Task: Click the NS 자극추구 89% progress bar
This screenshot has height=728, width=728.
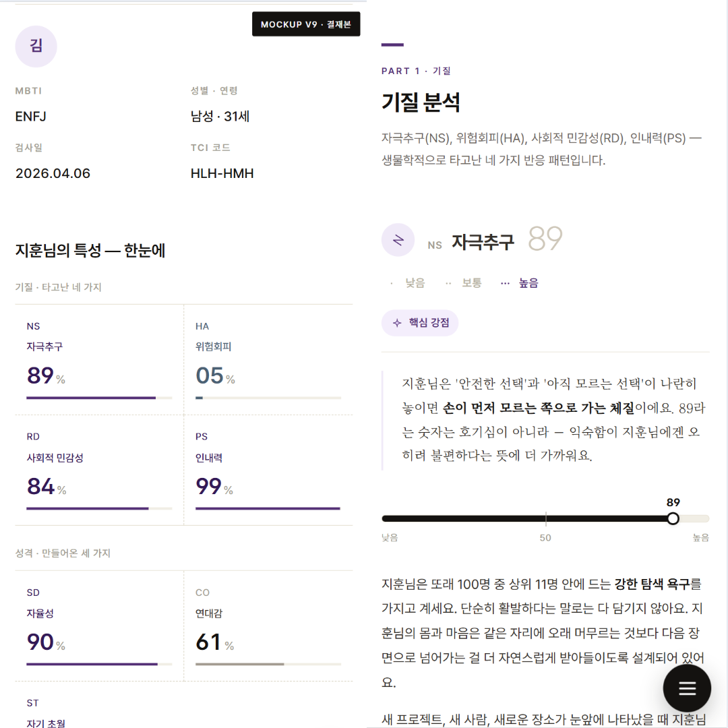Action: (99, 398)
